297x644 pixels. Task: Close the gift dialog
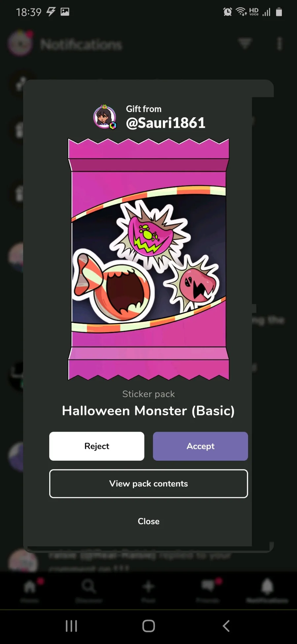148,521
